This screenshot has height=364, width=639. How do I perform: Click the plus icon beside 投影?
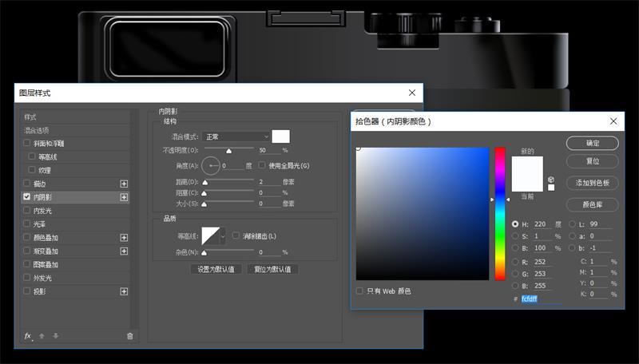[124, 291]
